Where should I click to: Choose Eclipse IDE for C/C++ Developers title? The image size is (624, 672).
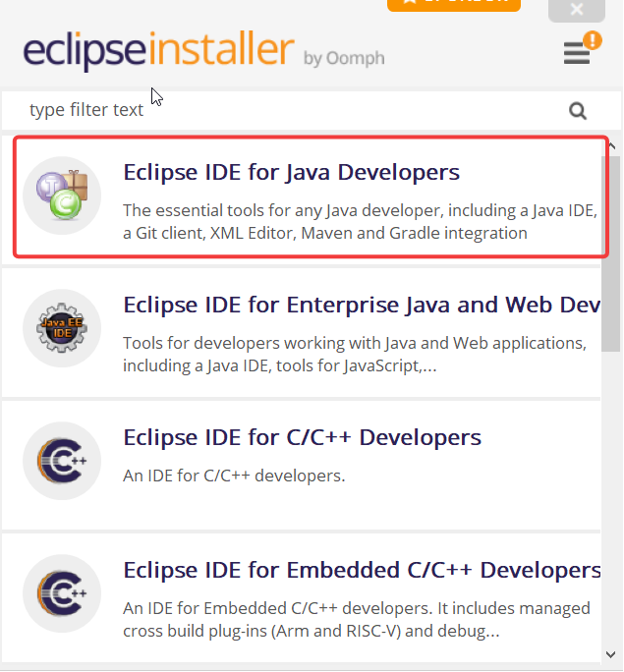(302, 437)
